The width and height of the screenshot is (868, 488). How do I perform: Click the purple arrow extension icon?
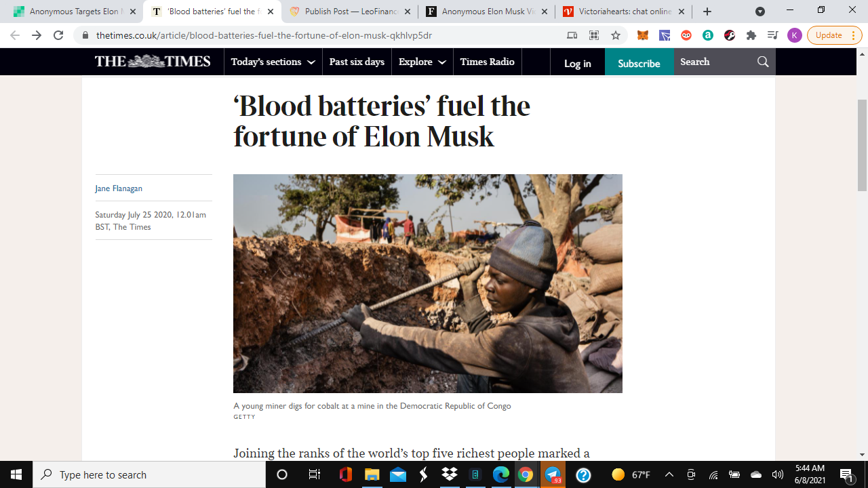[x=665, y=35]
